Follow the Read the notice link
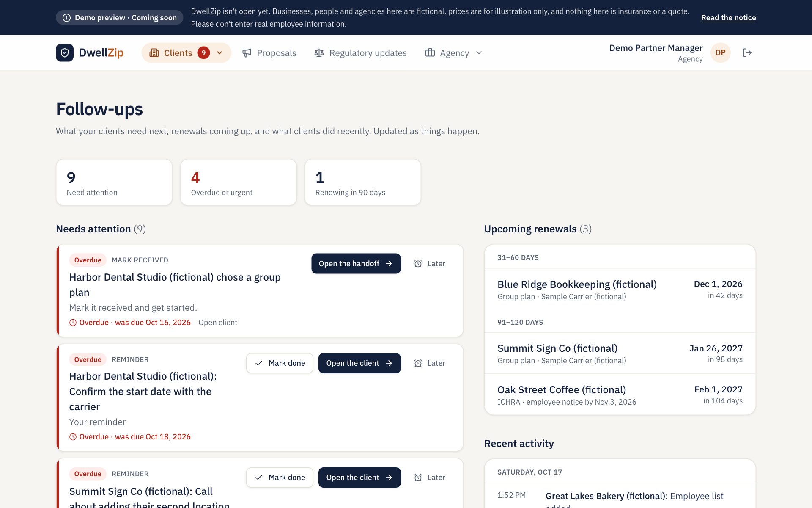812x508 pixels. point(728,18)
